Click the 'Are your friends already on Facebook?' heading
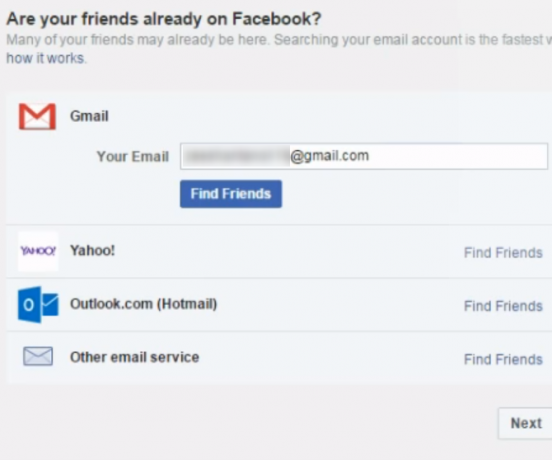The height and width of the screenshot is (460, 552). click(164, 19)
